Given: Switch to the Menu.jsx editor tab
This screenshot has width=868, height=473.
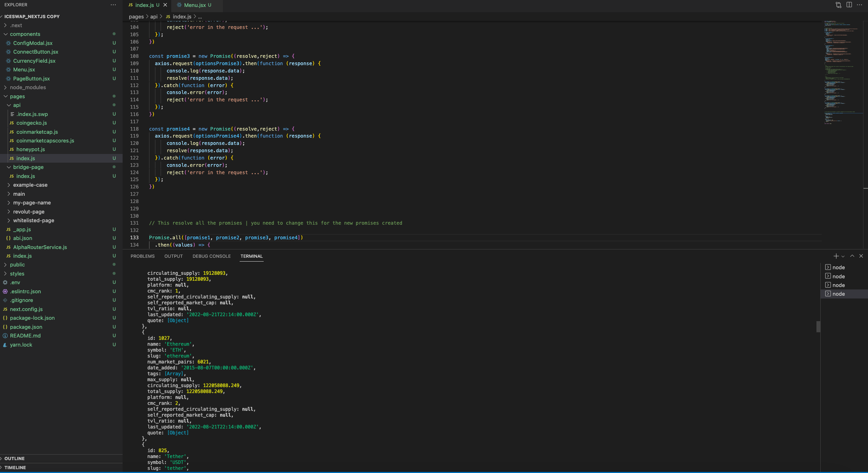Looking at the screenshot, I should click(x=195, y=5).
